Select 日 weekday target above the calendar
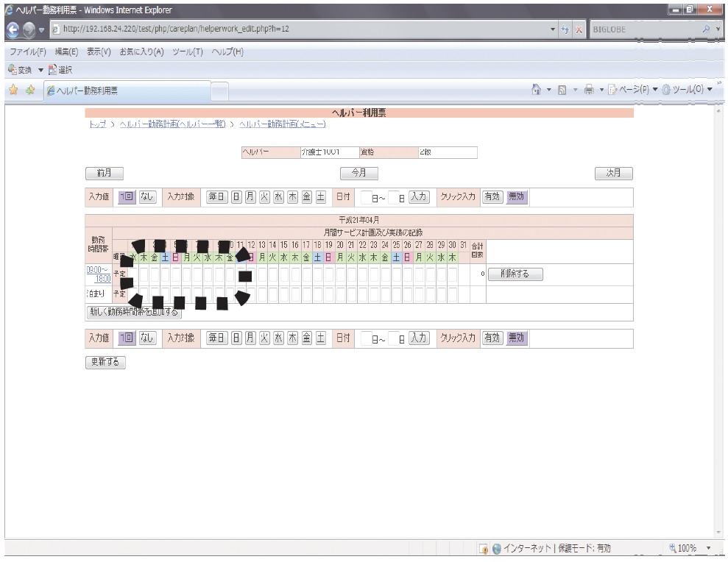Viewport: 728px width, 562px height. point(236,196)
